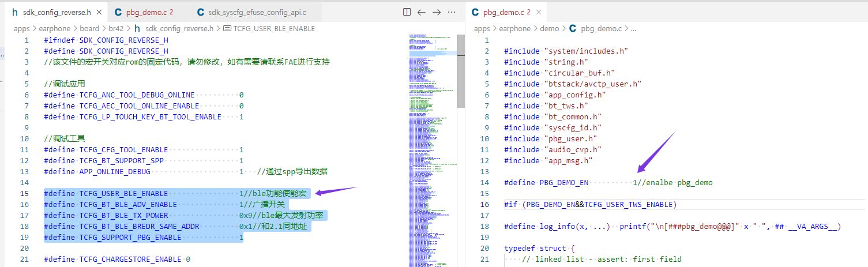This screenshot has width=868, height=267.
Task: Click the left editor vertical scrollbar thumb
Action: [x=461, y=70]
